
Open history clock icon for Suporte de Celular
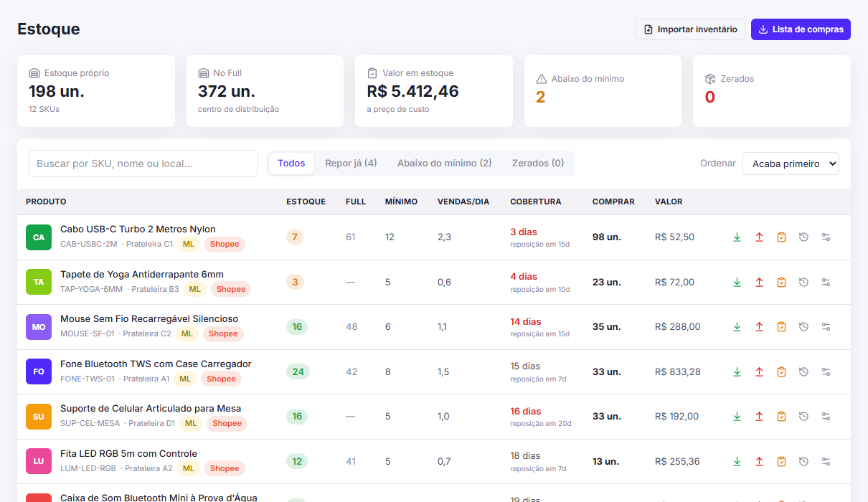(803, 417)
